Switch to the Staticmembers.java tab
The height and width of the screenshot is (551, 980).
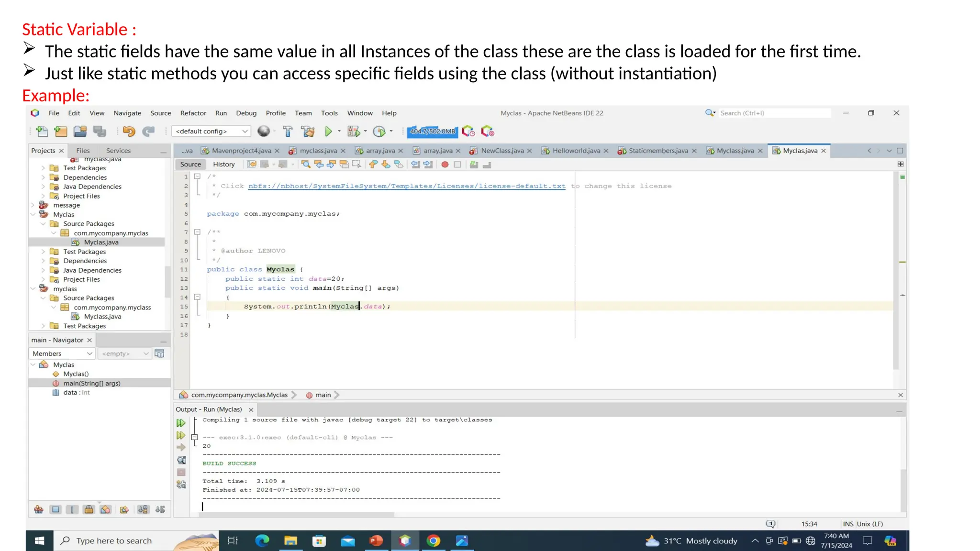[658, 151]
